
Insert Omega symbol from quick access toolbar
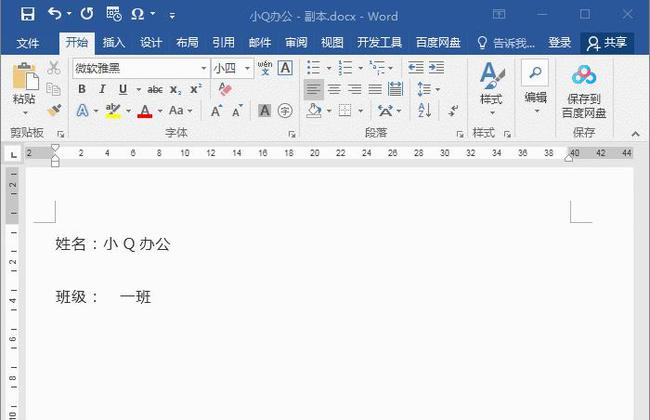[x=137, y=14]
